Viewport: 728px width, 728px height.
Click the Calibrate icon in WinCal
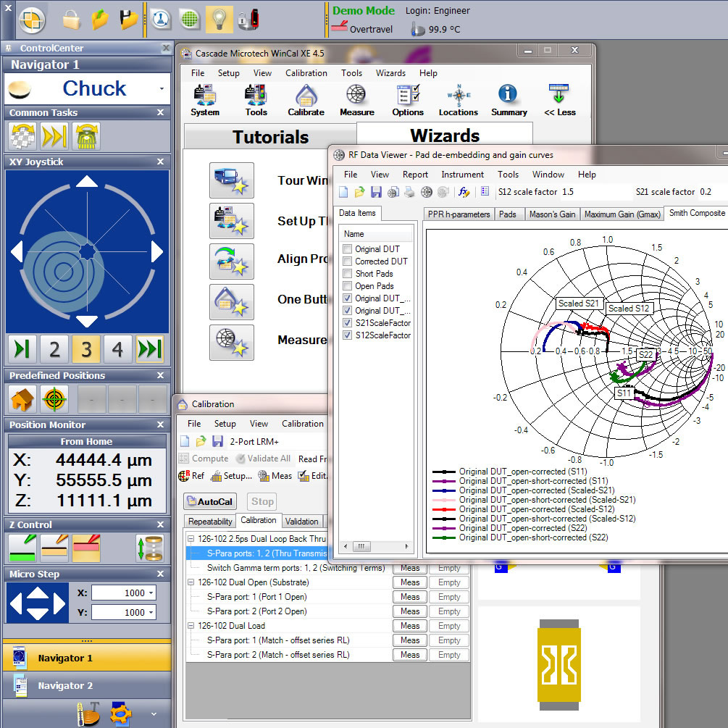coord(306,100)
